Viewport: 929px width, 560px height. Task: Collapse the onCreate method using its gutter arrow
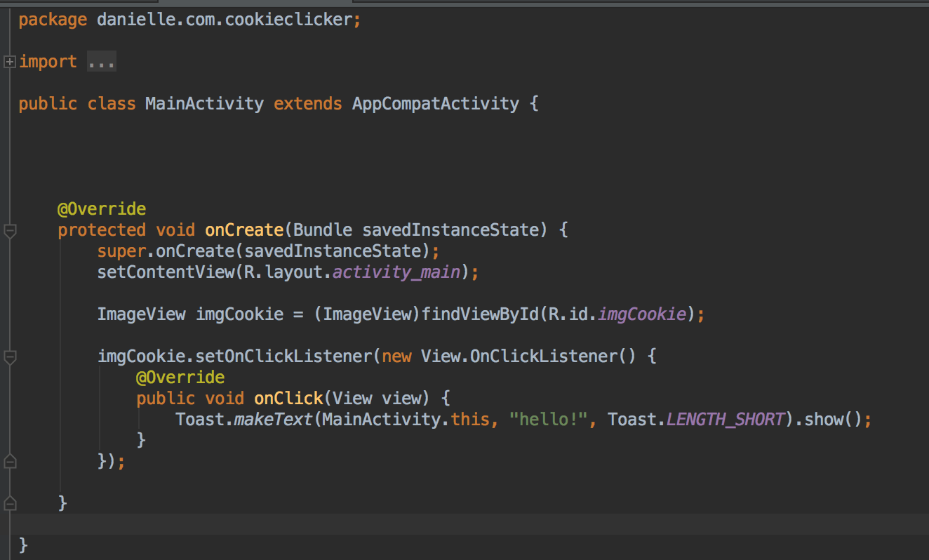pyautogui.click(x=9, y=230)
